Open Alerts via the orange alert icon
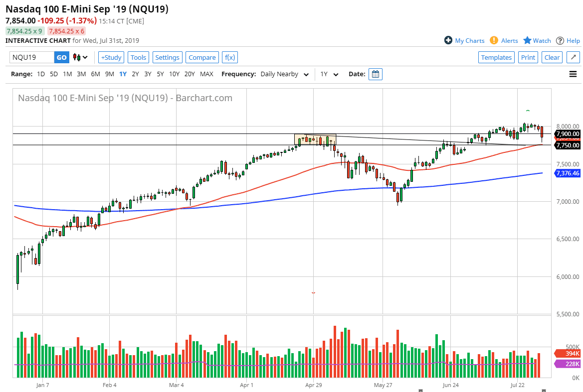Screen dimensions: 583x392 pos(494,40)
